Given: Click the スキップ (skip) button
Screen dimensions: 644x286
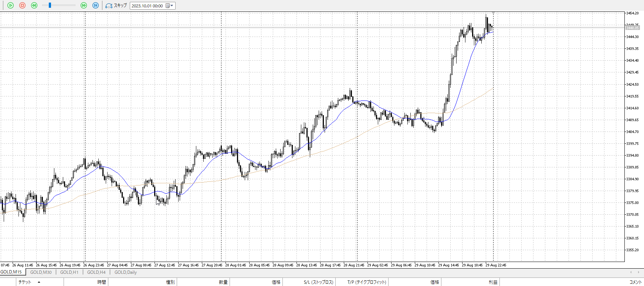Looking at the screenshot, I should [x=116, y=6].
